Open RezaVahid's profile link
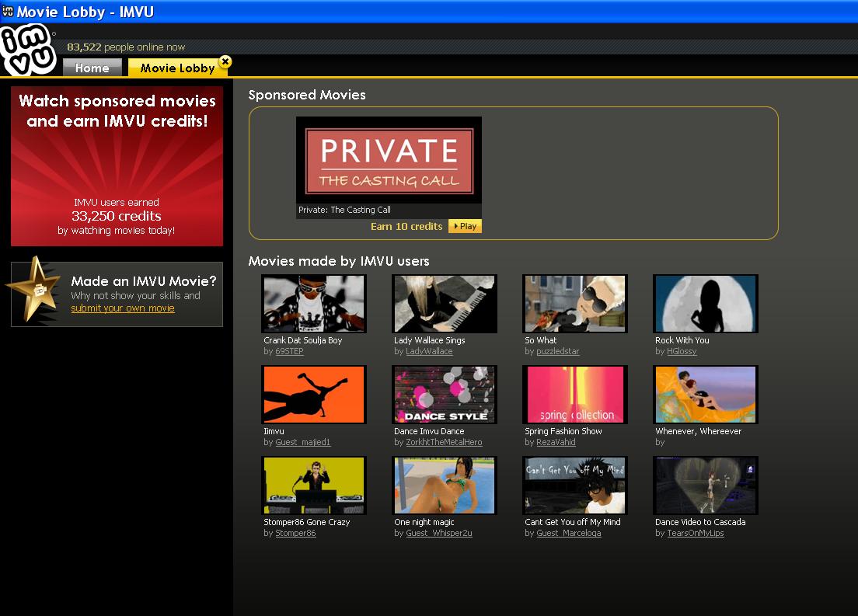The width and height of the screenshot is (858, 616). [556, 442]
